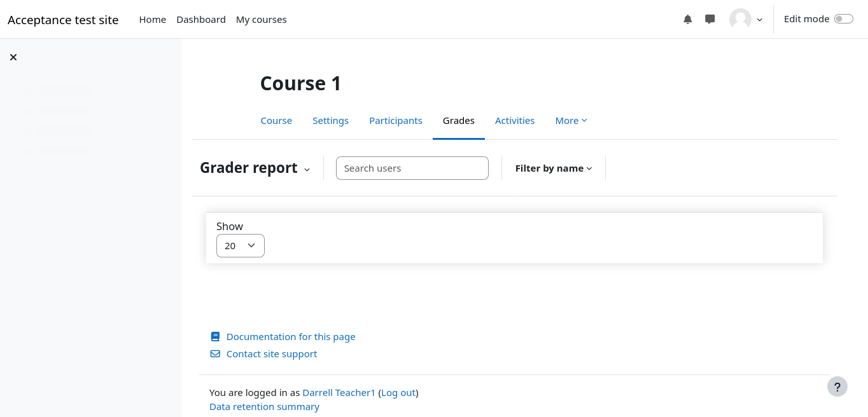Screen dimensions: 868x417
Task: Open the Show 20 rows dropdown
Action: click(x=240, y=246)
